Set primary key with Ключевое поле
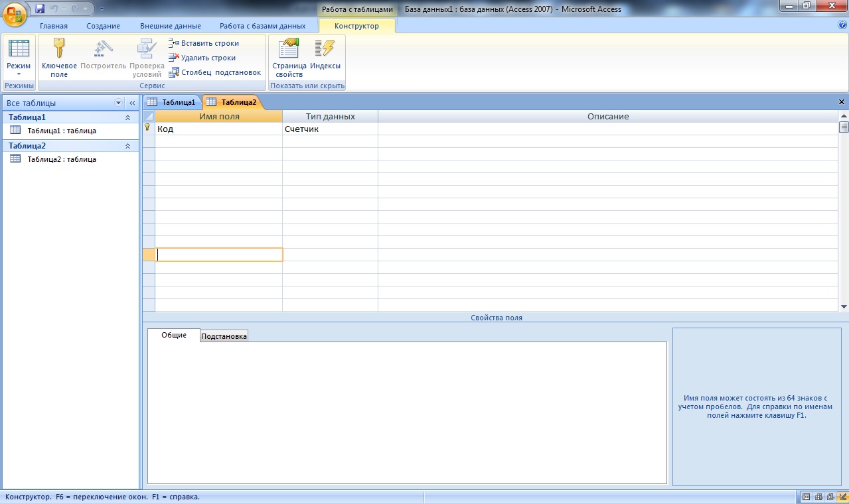 [x=59, y=58]
